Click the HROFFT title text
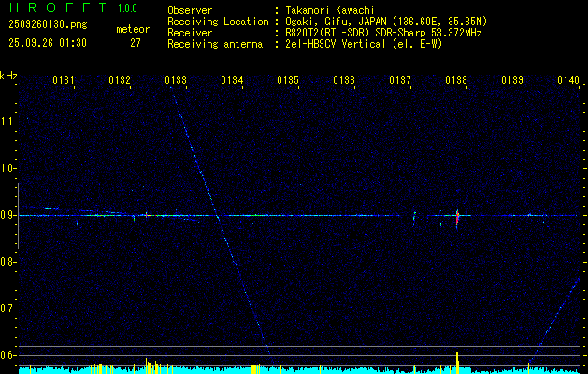The height and width of the screenshot is (374, 588). [58, 7]
